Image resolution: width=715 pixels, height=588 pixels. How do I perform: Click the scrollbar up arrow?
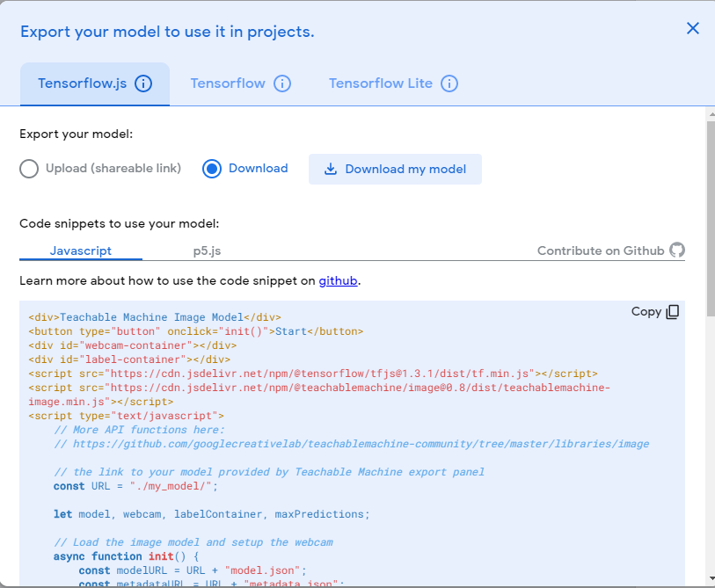[711, 113]
